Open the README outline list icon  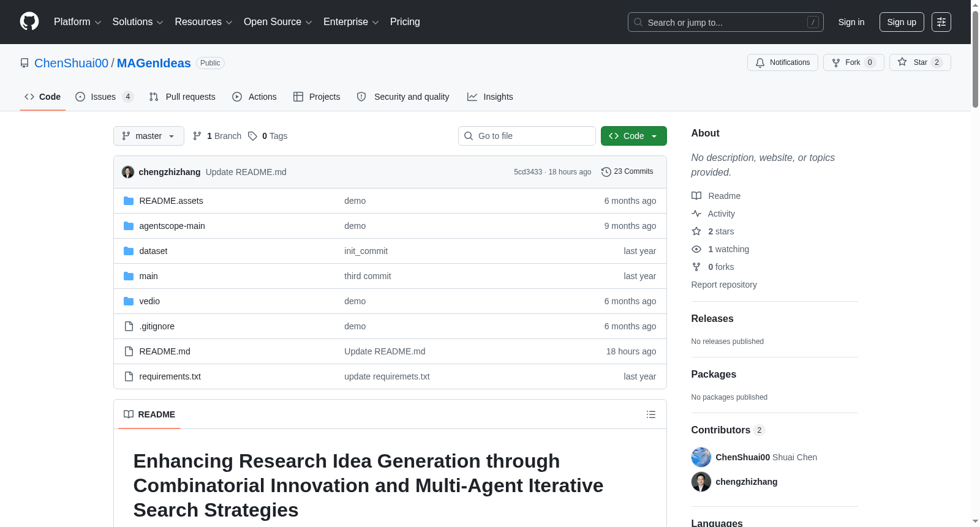click(651, 414)
